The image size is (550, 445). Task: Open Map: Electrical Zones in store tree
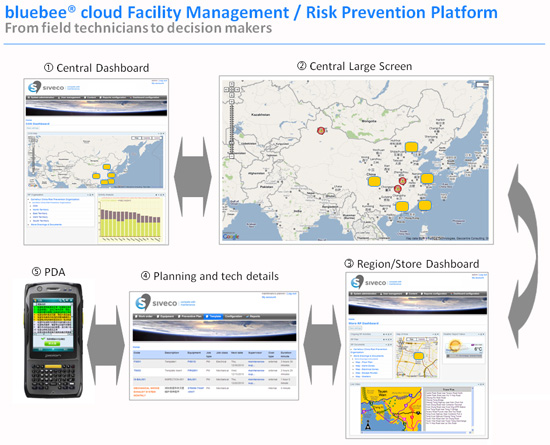click(x=367, y=369)
